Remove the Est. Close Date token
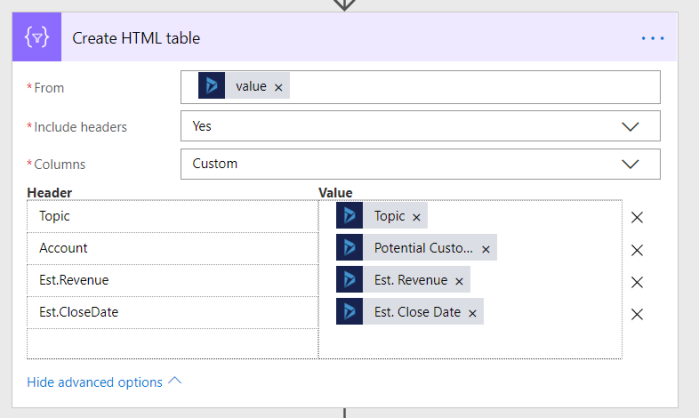The image size is (699, 418). 472,313
